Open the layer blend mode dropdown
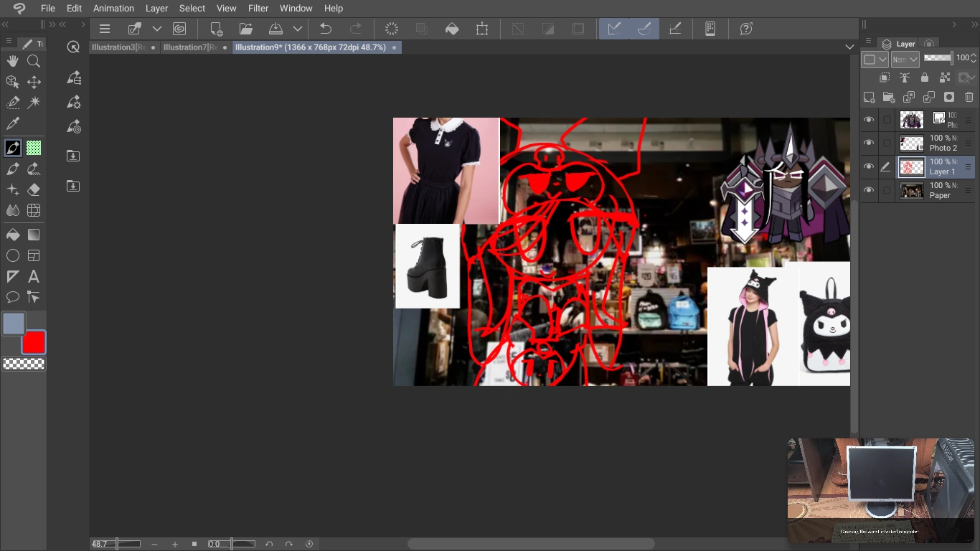This screenshot has height=551, width=980. [905, 59]
